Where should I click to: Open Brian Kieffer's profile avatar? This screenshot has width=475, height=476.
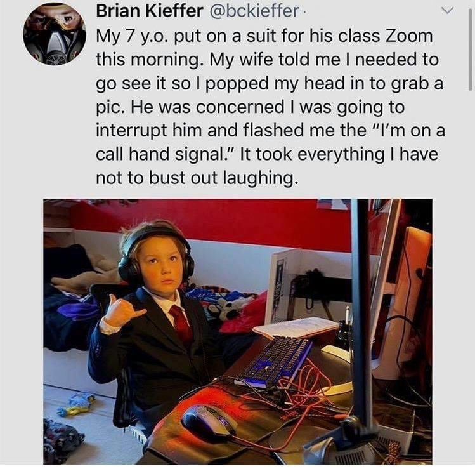(55, 34)
